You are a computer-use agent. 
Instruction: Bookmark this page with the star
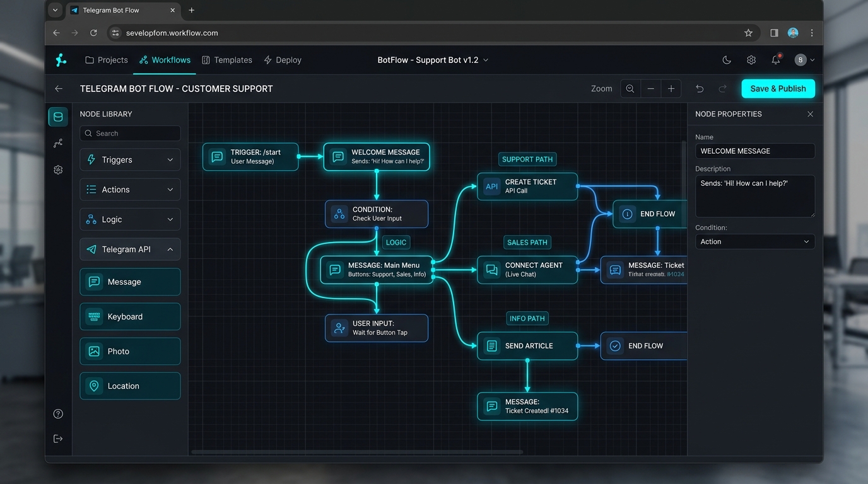point(748,33)
